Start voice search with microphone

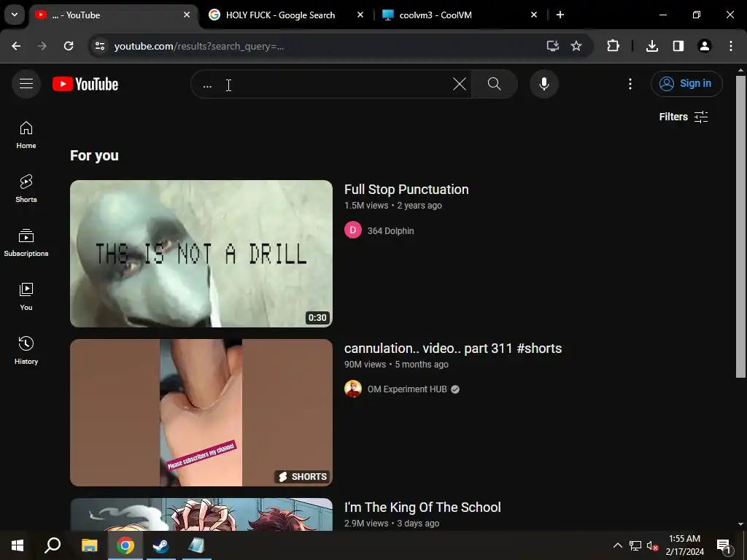click(544, 84)
